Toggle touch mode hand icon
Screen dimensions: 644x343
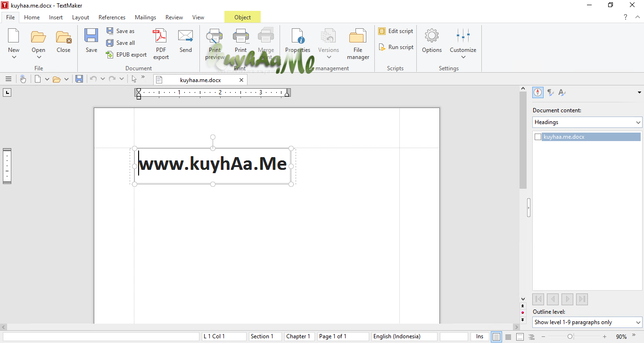coord(23,79)
